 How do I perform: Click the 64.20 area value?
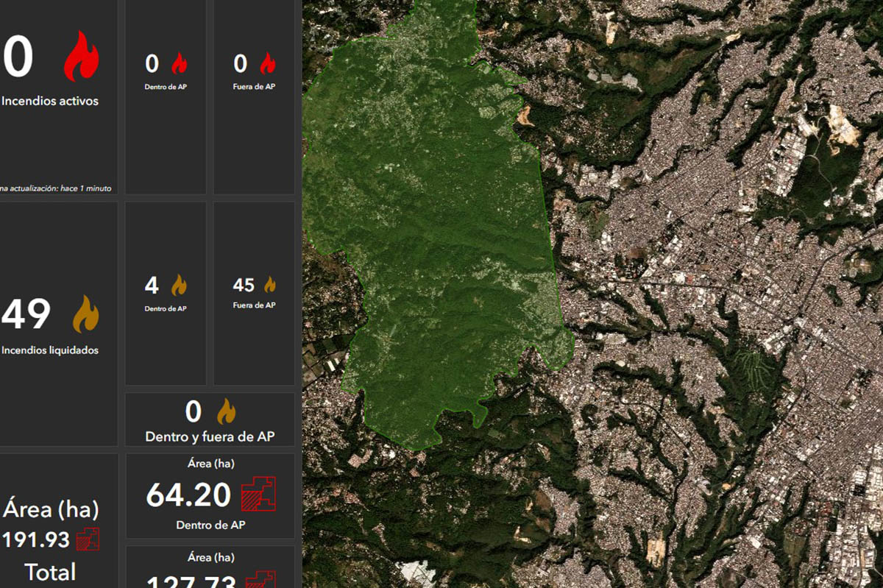tap(188, 495)
